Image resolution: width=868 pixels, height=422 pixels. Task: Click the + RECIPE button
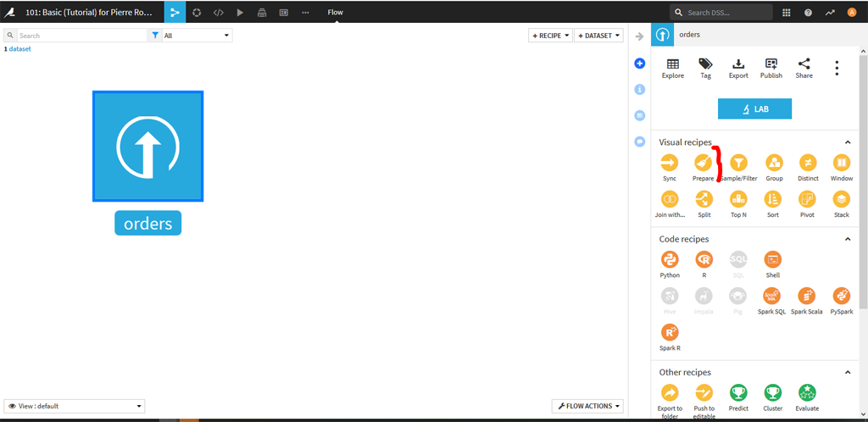coord(550,36)
